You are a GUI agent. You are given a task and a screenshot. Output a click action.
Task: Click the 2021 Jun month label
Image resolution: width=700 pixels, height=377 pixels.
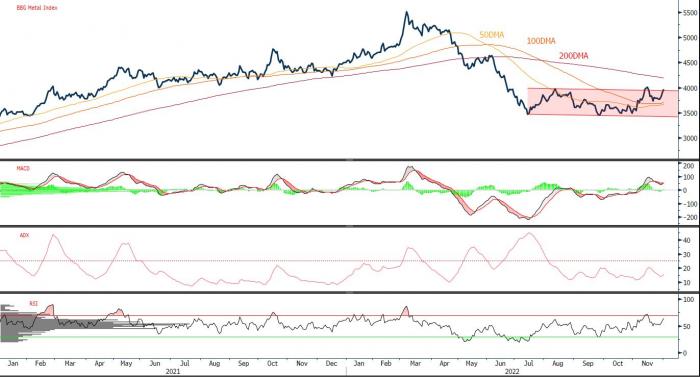click(155, 363)
